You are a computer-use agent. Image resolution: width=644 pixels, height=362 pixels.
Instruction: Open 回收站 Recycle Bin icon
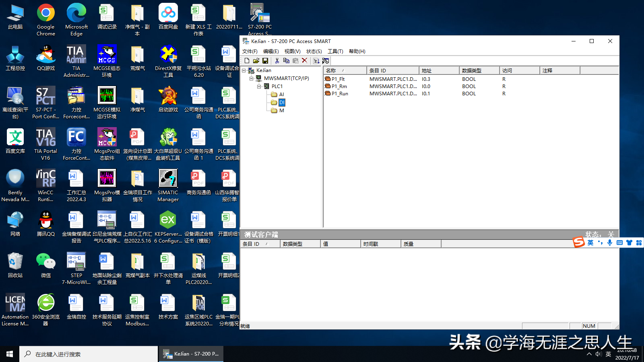coord(15,265)
